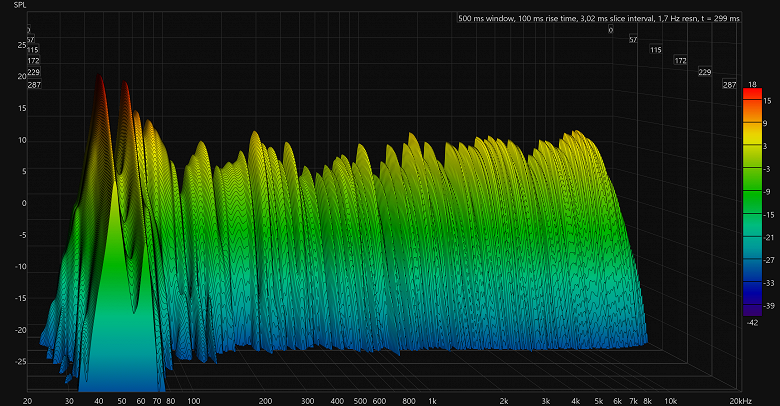The width and height of the screenshot is (780, 406).
Task: Click the 300 tick on the frequency axis
Action: coord(308,401)
